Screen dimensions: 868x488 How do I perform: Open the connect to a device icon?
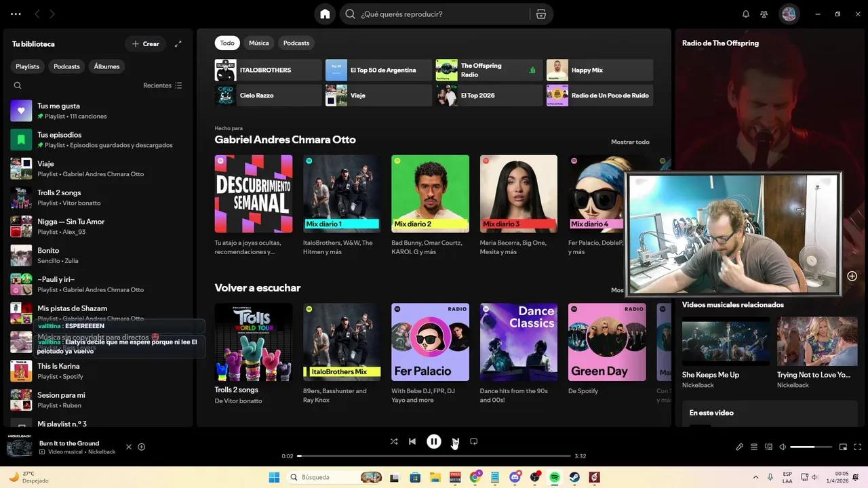[x=768, y=447]
